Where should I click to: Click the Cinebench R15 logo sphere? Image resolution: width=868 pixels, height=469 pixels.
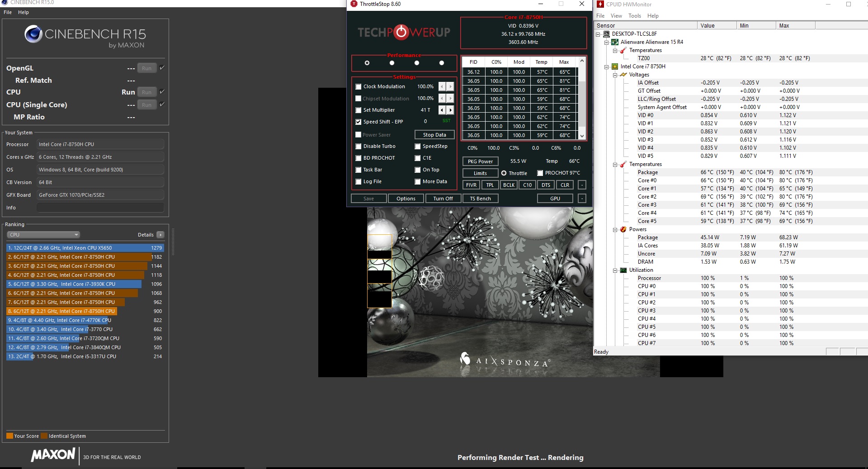(x=33, y=34)
